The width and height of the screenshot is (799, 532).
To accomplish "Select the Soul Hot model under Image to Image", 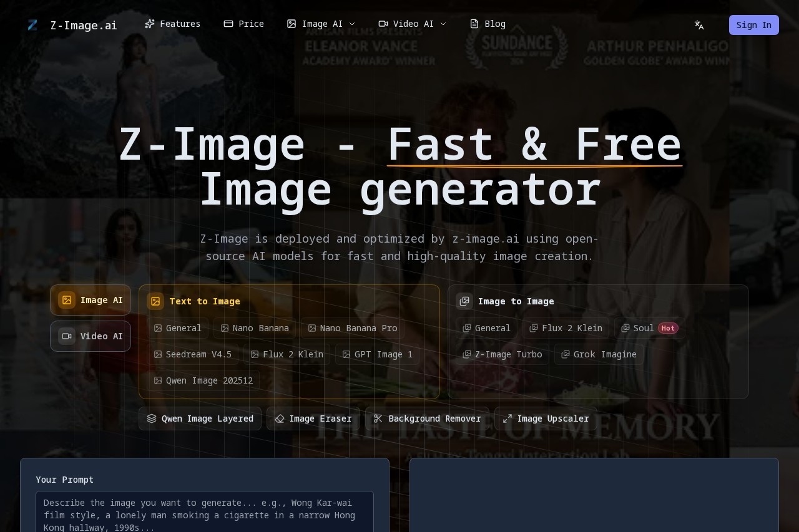I will [x=649, y=328].
